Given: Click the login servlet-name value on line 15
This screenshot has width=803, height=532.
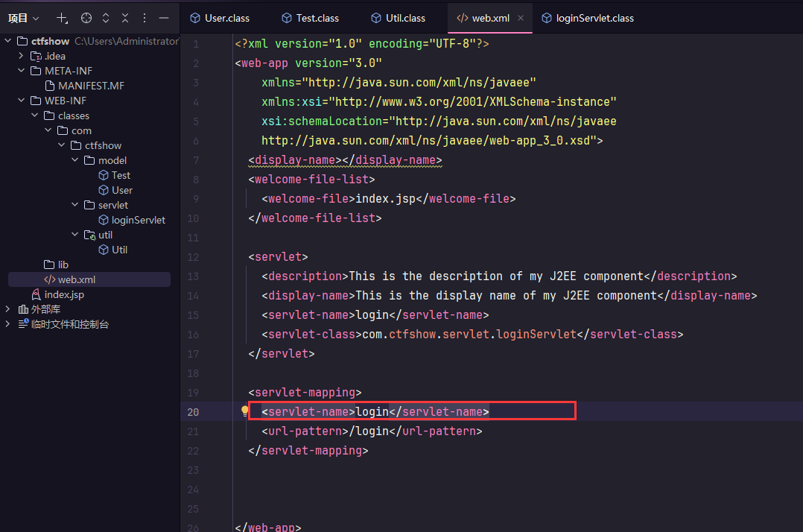Looking at the screenshot, I should pyautogui.click(x=372, y=315).
